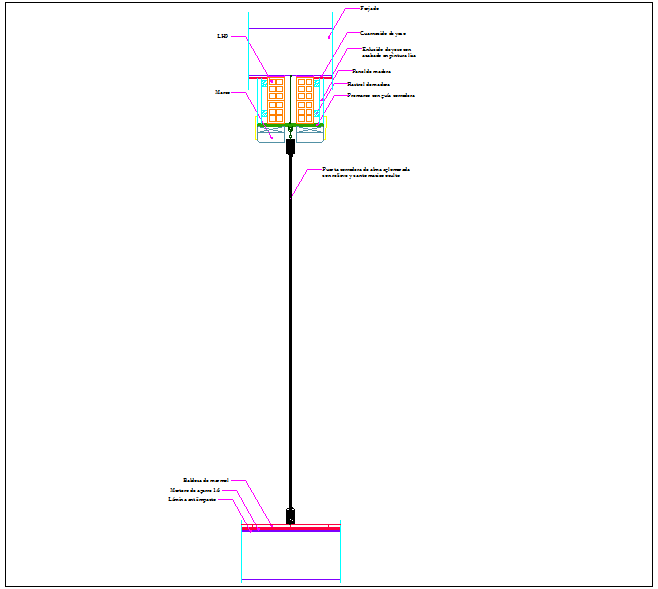Click the "Guarnecido de yeso" annotation
Image resolution: width=658 pixels, height=589 pixels.
383,33
